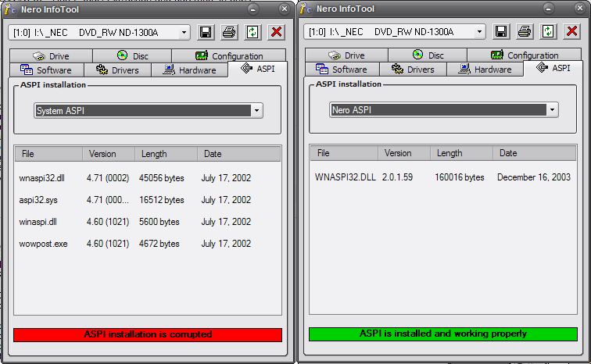Click File column header in left window

tap(48, 154)
